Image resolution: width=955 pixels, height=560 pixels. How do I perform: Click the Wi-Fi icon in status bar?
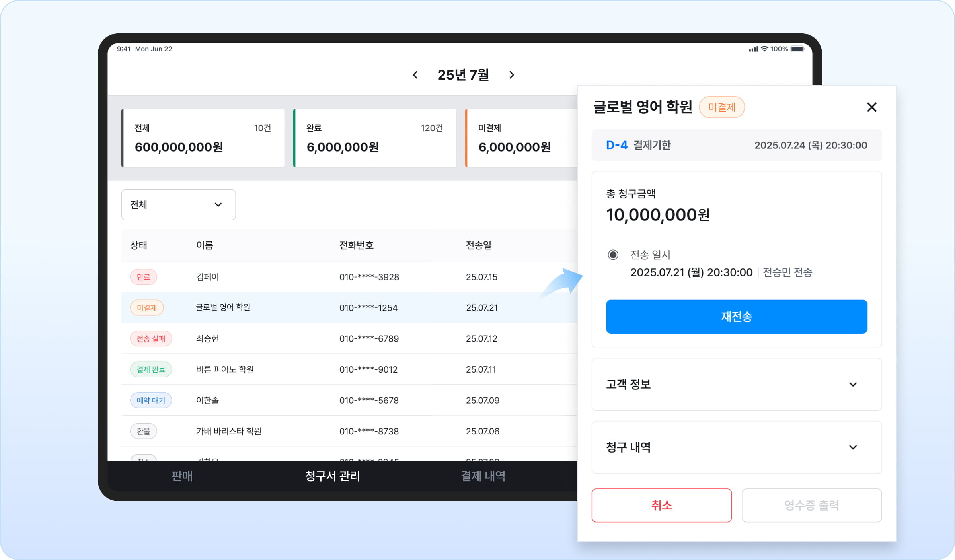(x=764, y=49)
